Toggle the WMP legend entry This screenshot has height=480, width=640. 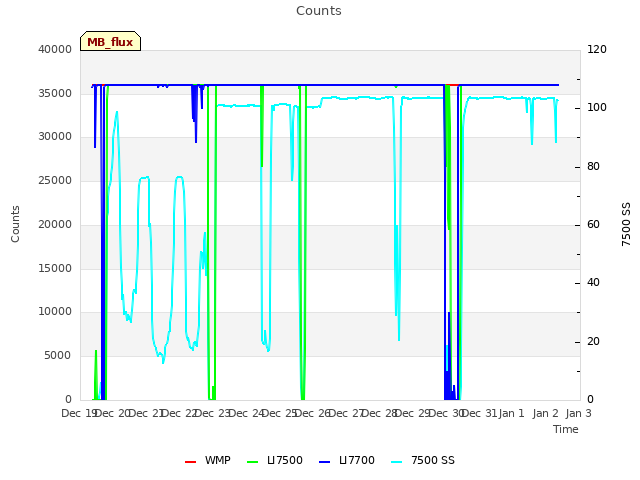point(207,460)
